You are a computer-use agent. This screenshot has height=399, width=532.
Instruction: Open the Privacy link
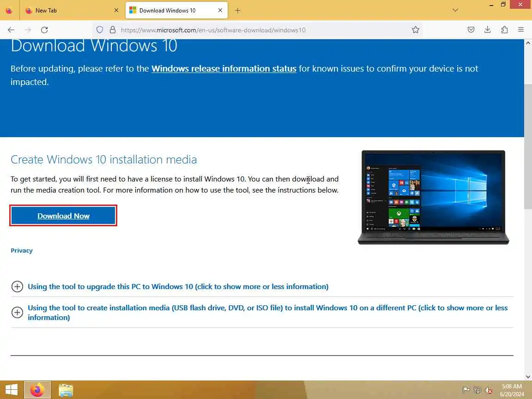[22, 250]
